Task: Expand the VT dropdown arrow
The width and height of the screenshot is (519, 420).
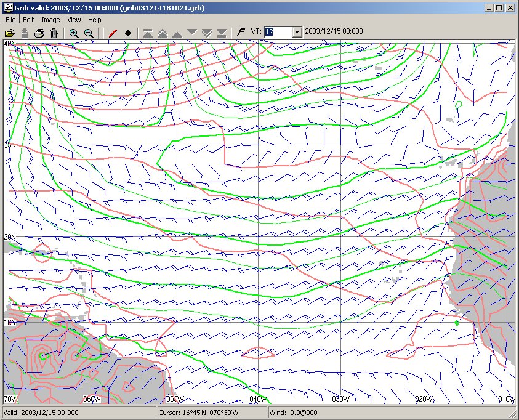Action: click(x=297, y=32)
